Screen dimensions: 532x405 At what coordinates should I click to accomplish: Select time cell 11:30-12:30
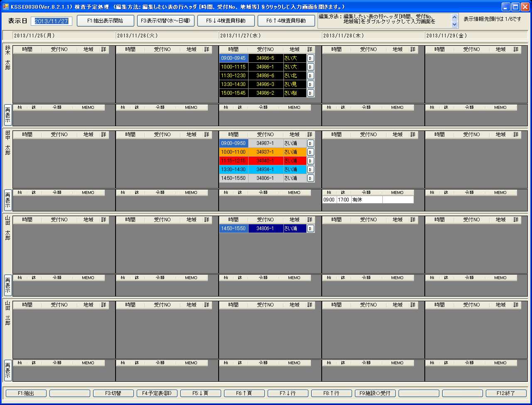(234, 76)
